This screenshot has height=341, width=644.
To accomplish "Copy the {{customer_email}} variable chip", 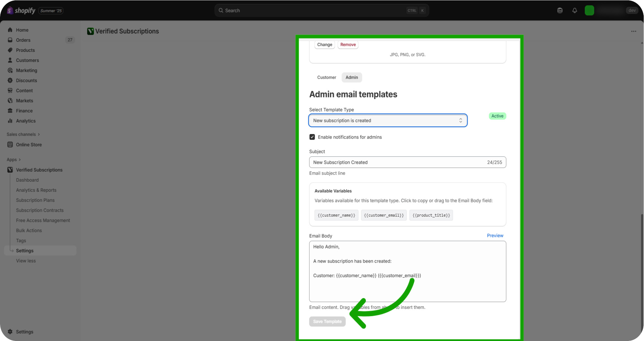I will [x=384, y=215].
